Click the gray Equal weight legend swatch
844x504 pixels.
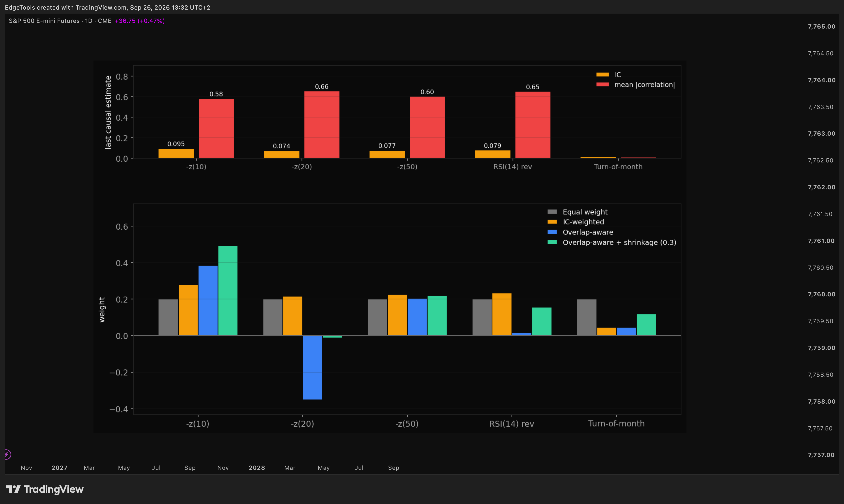(552, 212)
